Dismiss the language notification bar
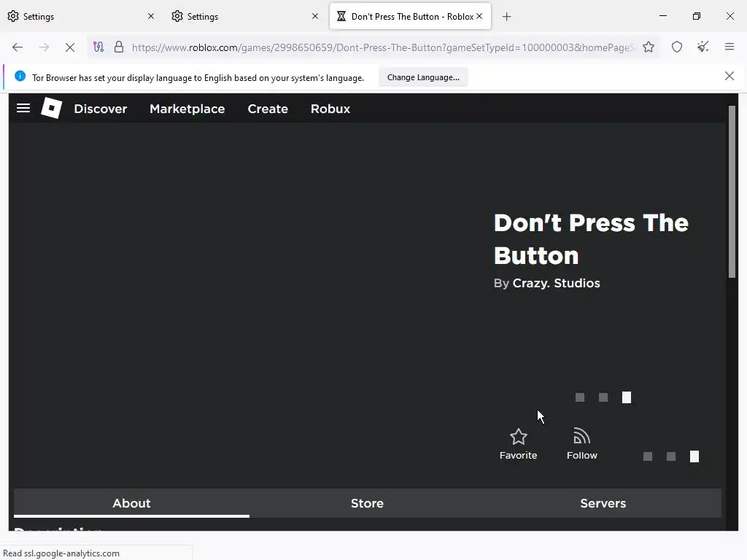747x560 pixels. (729, 76)
